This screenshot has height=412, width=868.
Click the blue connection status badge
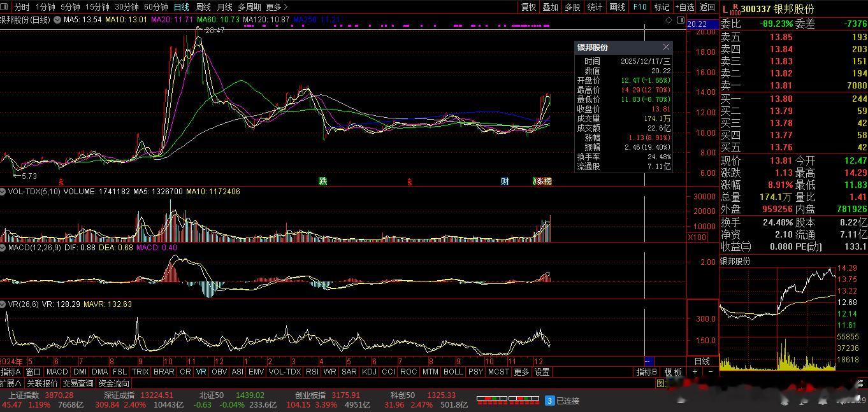click(x=549, y=401)
